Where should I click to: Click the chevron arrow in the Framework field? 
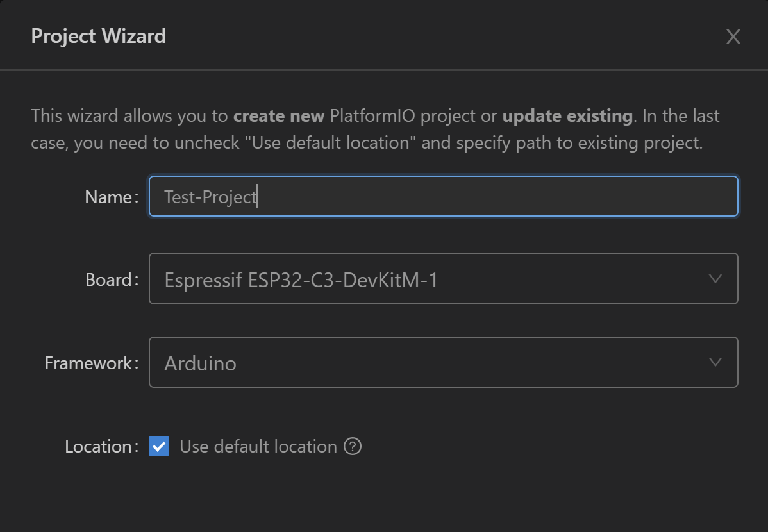[715, 362]
